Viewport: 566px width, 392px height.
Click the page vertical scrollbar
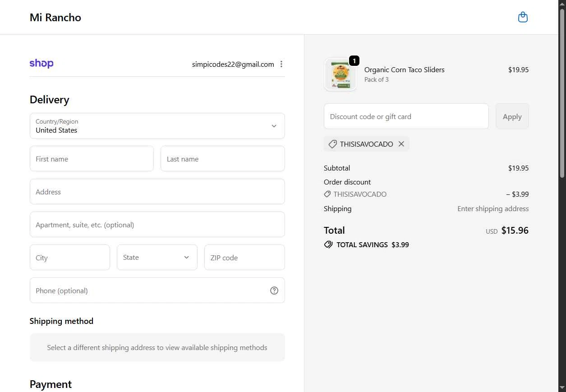pos(562,93)
